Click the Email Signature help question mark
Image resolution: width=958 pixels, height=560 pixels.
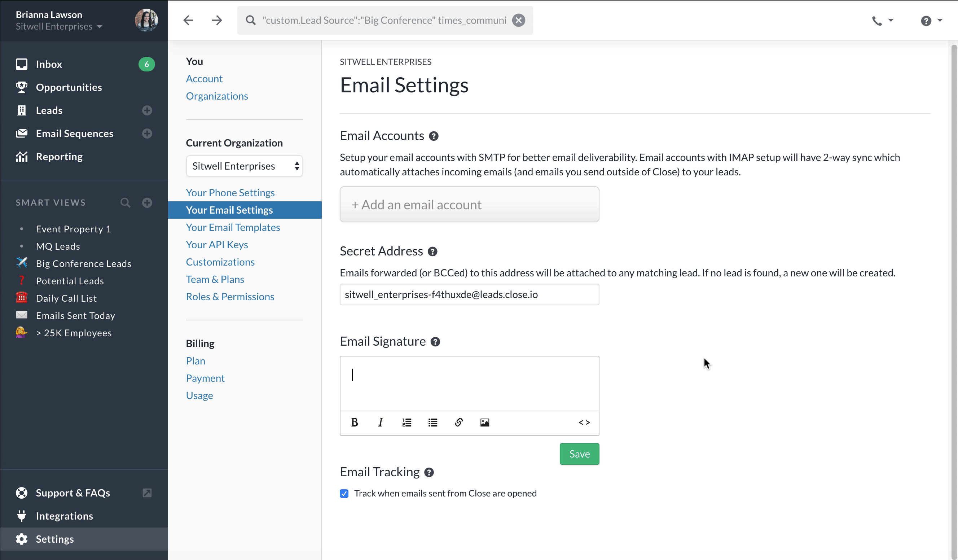tap(435, 342)
